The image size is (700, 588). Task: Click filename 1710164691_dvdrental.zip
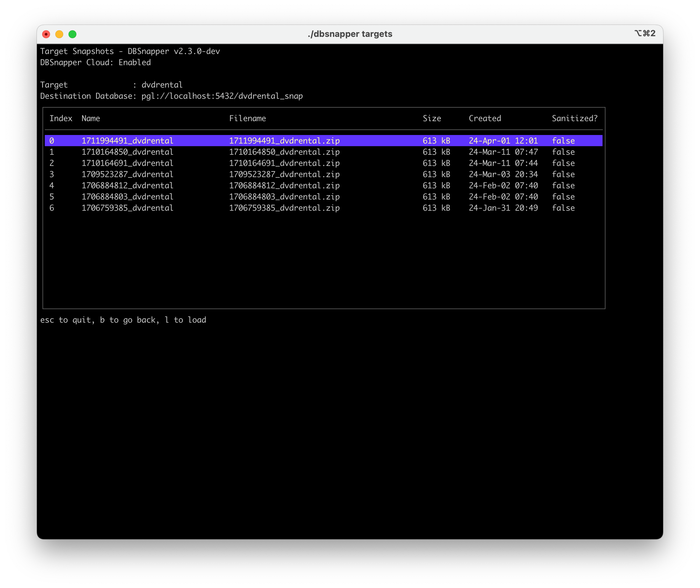pos(284,163)
